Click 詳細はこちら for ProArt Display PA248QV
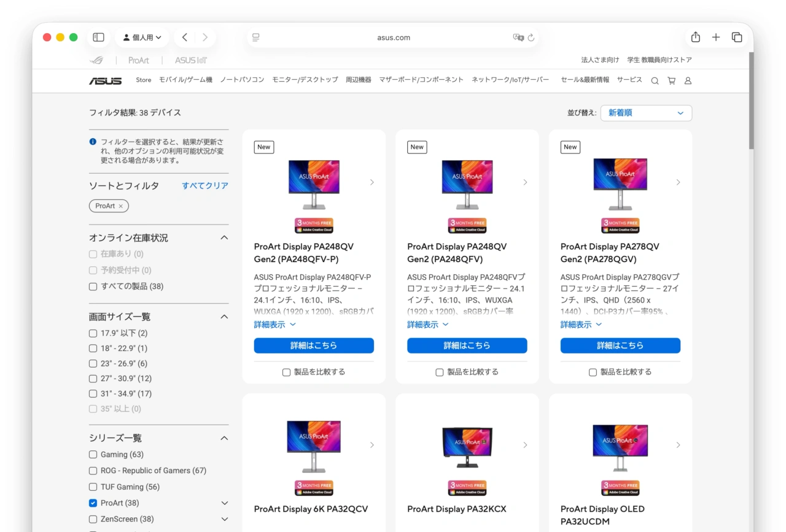Image resolution: width=786 pixels, height=532 pixels. pyautogui.click(x=314, y=345)
